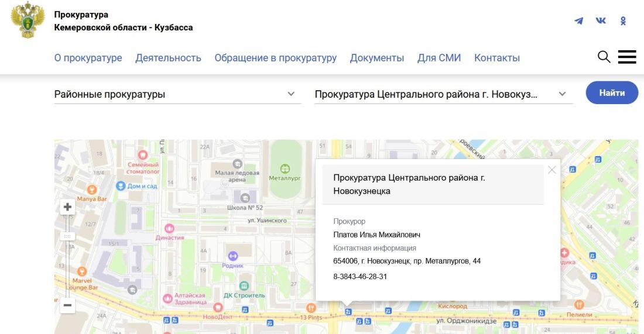Screen dimensions: 644x334
Task: Open the О прокуратуре menu
Action: pyautogui.click(x=88, y=58)
